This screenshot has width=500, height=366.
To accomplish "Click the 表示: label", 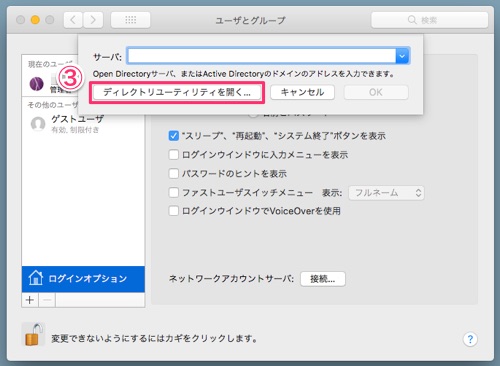I will point(332,193).
